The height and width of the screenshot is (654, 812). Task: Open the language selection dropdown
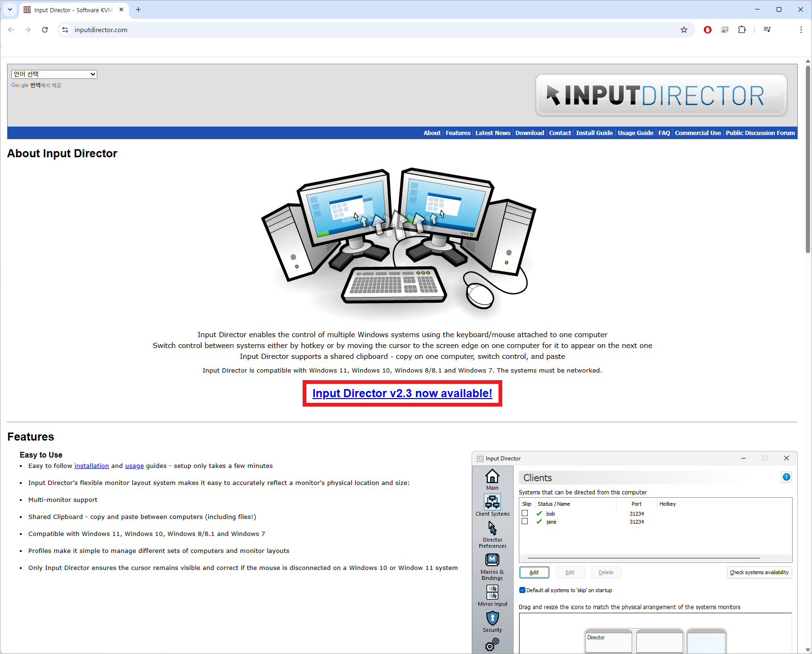pos(54,74)
